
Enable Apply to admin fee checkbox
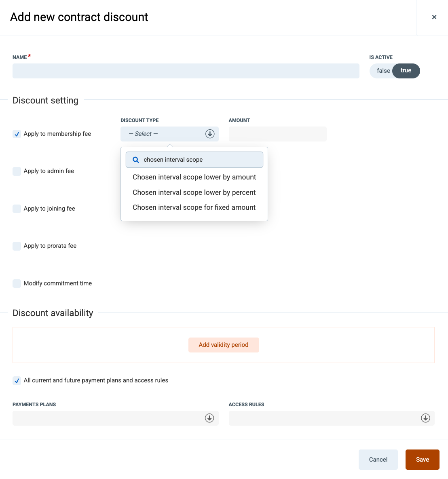tap(17, 171)
